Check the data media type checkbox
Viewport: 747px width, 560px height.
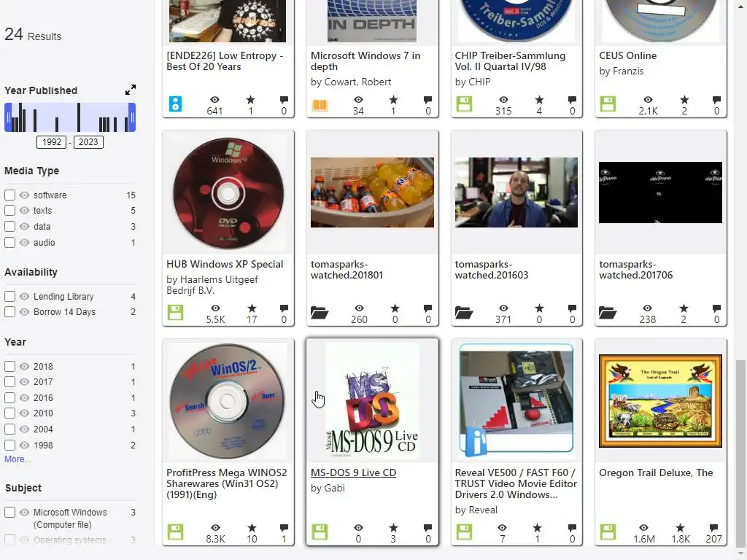9,226
